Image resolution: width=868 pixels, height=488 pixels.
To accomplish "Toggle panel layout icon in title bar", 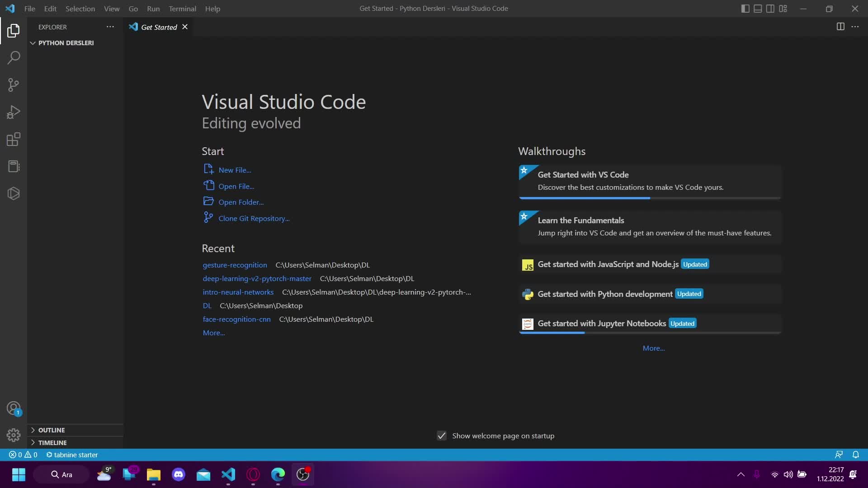I will pos(758,9).
